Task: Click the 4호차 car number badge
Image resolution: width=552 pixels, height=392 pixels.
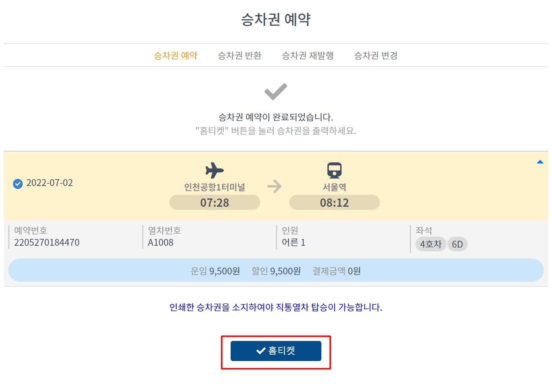Action: click(x=431, y=244)
